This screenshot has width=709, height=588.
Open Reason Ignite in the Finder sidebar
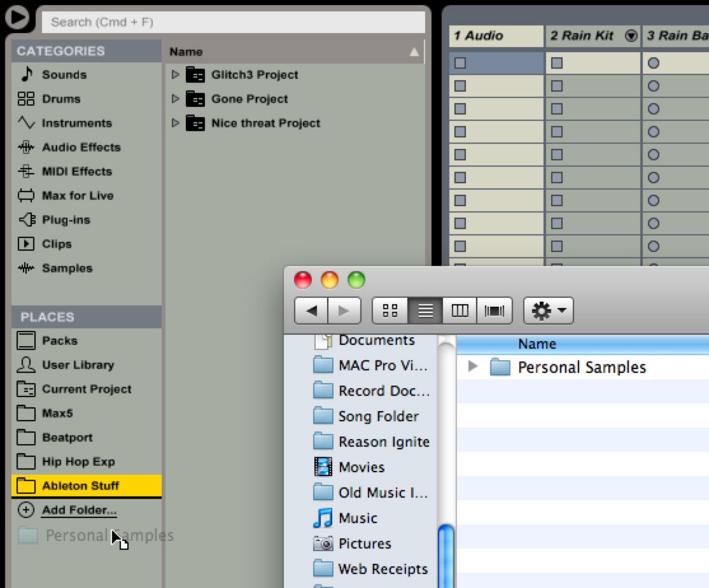[x=371, y=442]
